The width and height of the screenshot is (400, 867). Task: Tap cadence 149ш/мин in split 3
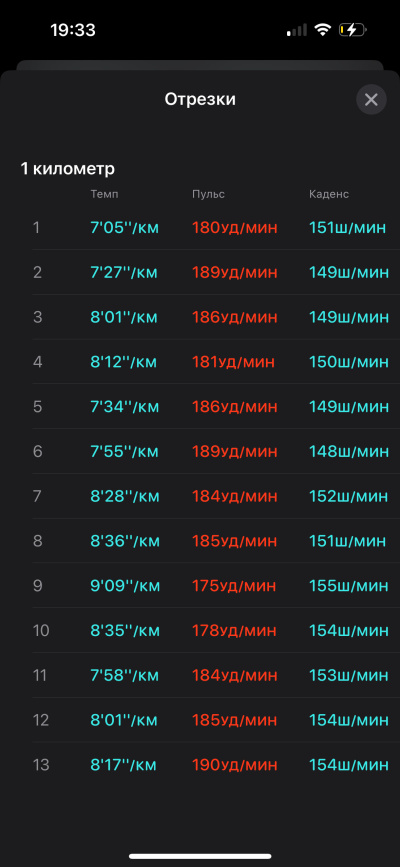coord(349,317)
